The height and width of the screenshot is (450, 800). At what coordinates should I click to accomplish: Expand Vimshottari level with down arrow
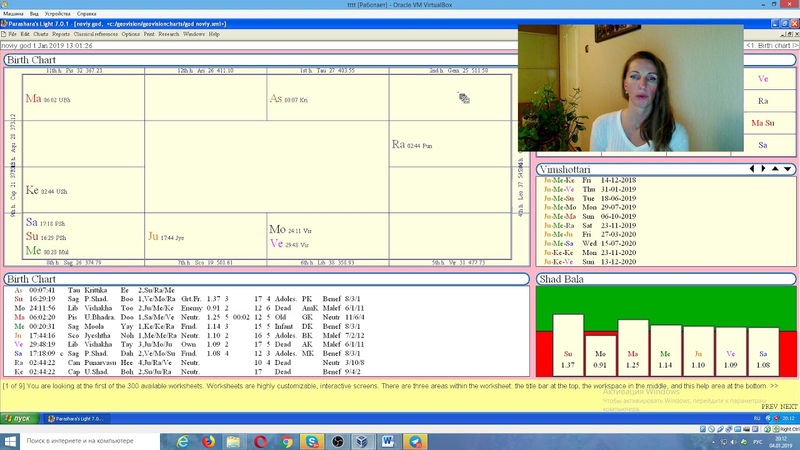pyautogui.click(x=788, y=169)
